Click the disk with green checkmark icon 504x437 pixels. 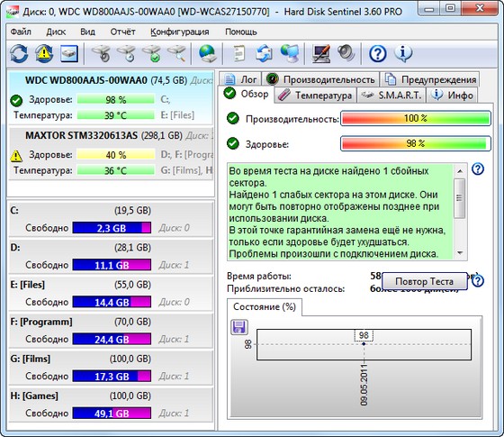151,53
